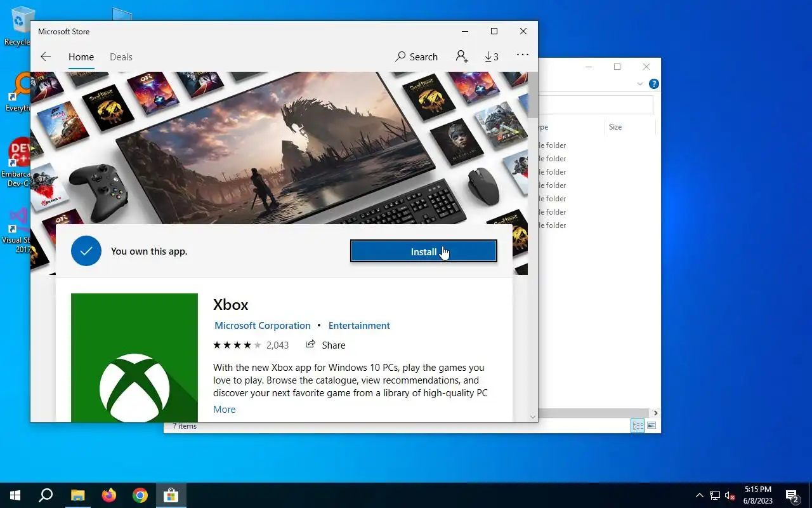Switch to the Deals tab
The image size is (812, 508).
(x=121, y=57)
